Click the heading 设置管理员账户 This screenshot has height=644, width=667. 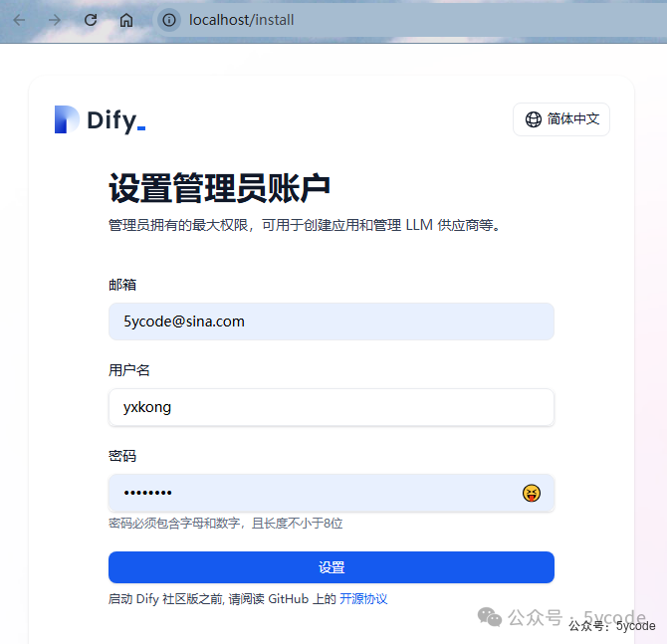219,188
